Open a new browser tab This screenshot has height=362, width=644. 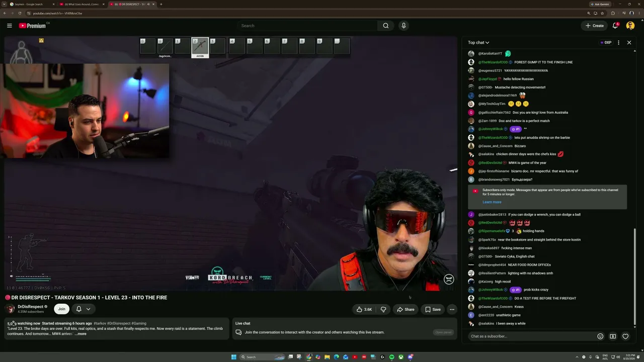coord(161,4)
